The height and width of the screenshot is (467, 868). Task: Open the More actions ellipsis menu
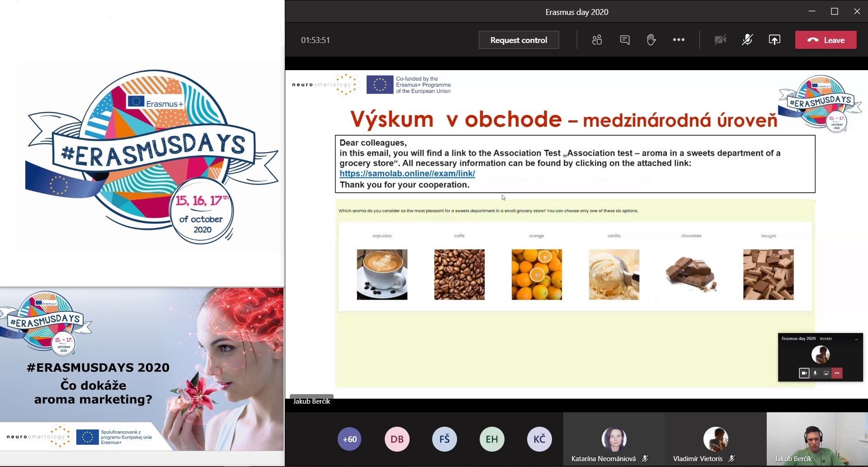click(678, 40)
